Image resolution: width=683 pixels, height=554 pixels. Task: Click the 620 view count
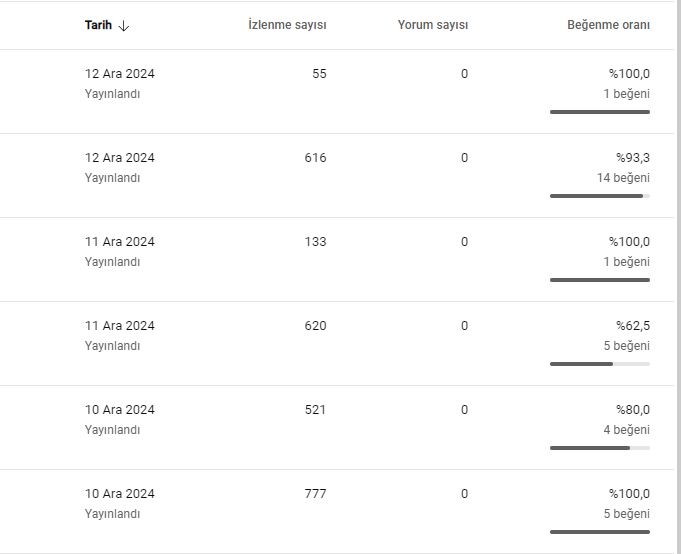pyautogui.click(x=315, y=326)
